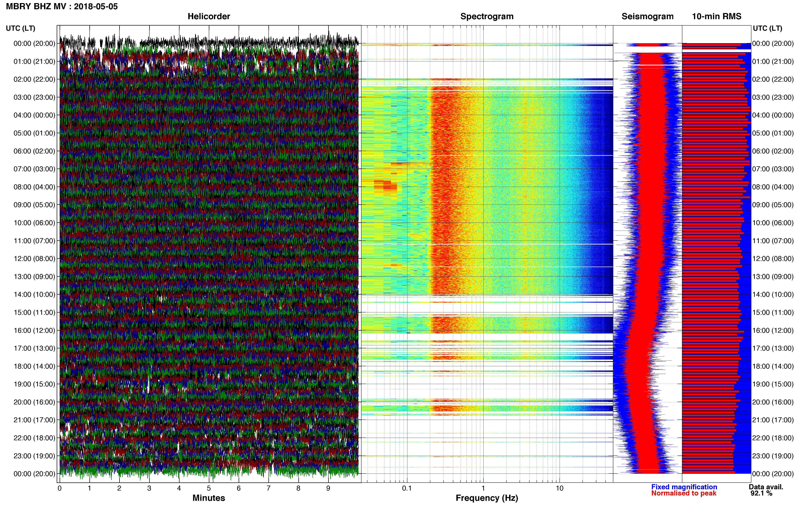The height and width of the screenshot is (508, 812).
Task: Click the blue 'Fixed magnification' legend text
Action: click(x=684, y=487)
